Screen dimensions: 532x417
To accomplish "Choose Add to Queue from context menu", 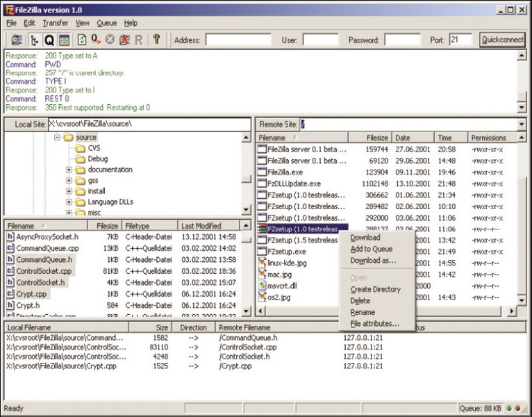I will coord(371,249).
